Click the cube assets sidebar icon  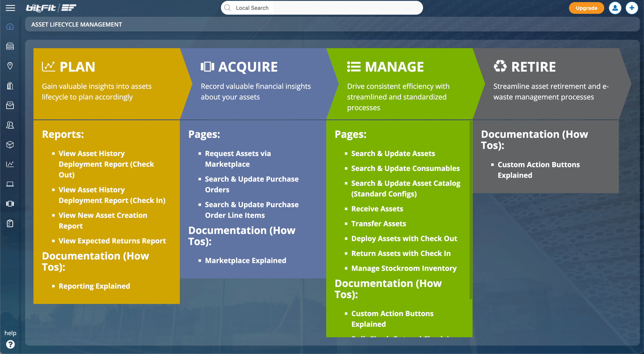click(x=10, y=145)
